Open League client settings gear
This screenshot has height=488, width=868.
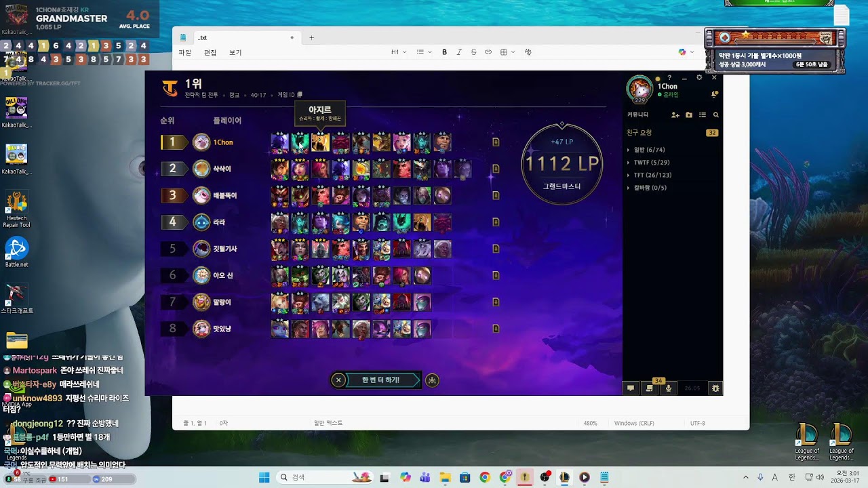tap(699, 78)
